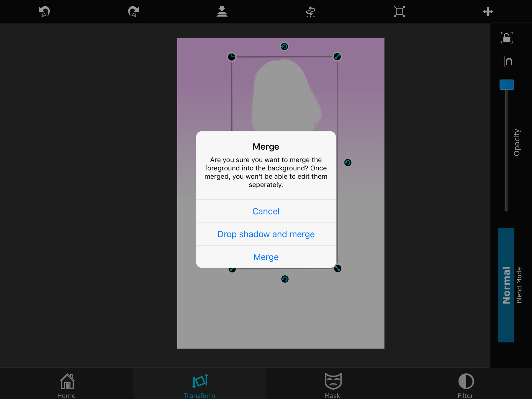Tap the flip foreground icon
Screen dimensions: 532x399
[311, 12]
